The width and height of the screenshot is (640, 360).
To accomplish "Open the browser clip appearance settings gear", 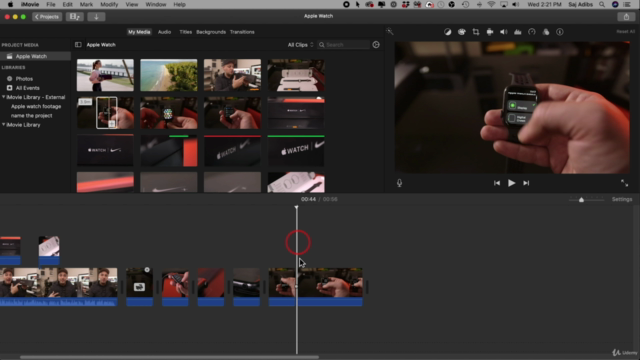I will click(x=376, y=44).
